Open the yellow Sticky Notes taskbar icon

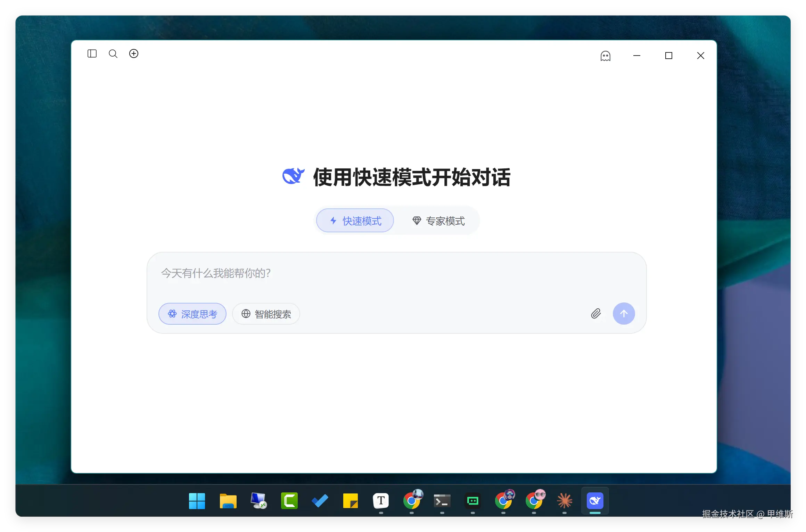pos(350,501)
